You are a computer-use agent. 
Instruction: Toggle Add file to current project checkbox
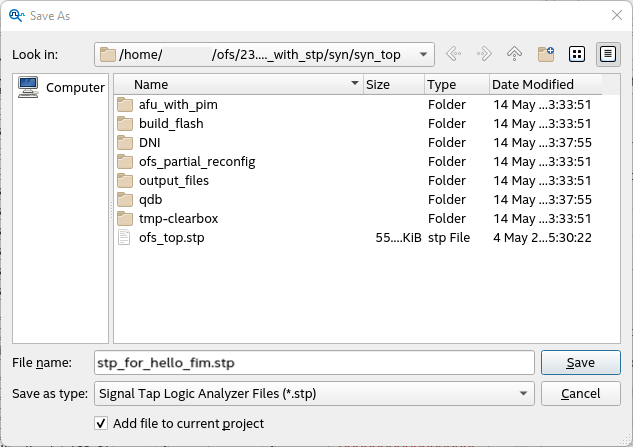tap(101, 423)
